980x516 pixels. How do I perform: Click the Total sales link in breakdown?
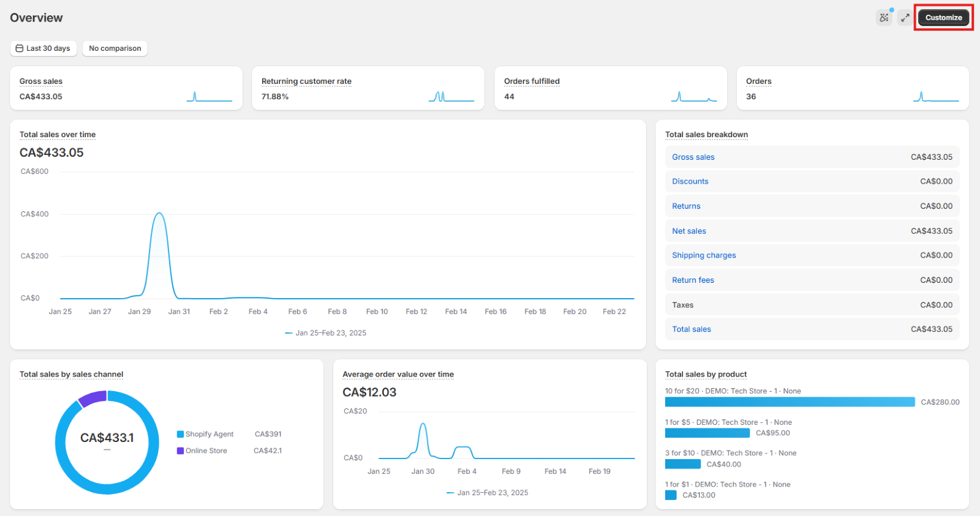[691, 329]
